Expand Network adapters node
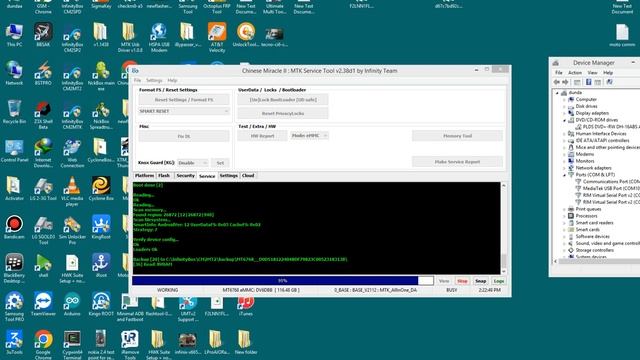 click(564, 168)
